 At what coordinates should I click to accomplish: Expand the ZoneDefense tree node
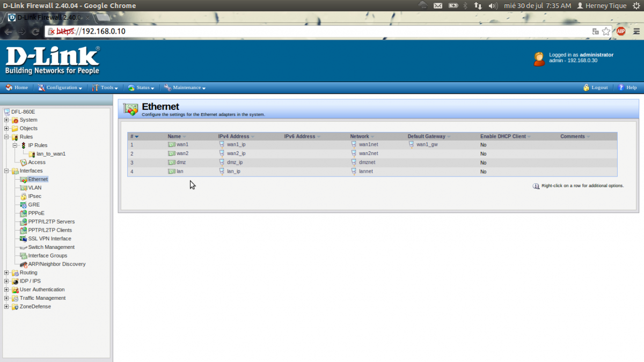tap(6, 307)
